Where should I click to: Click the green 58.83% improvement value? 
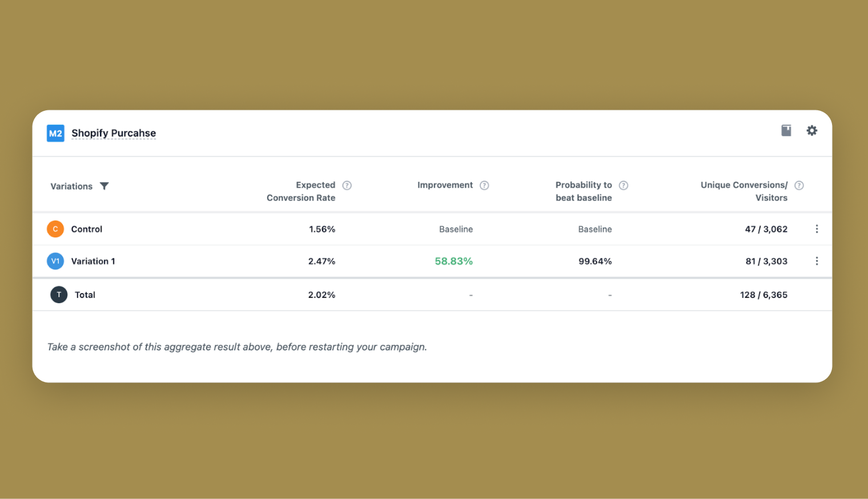453,261
